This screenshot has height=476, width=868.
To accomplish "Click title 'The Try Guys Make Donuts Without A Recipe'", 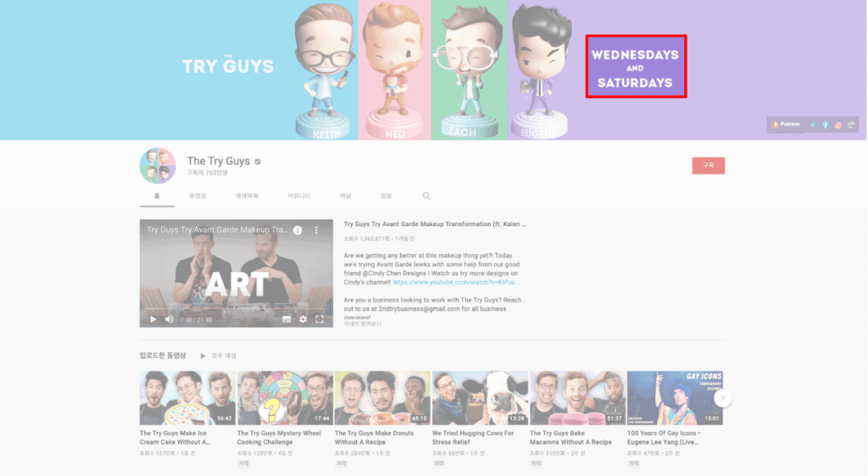I will pos(374,437).
